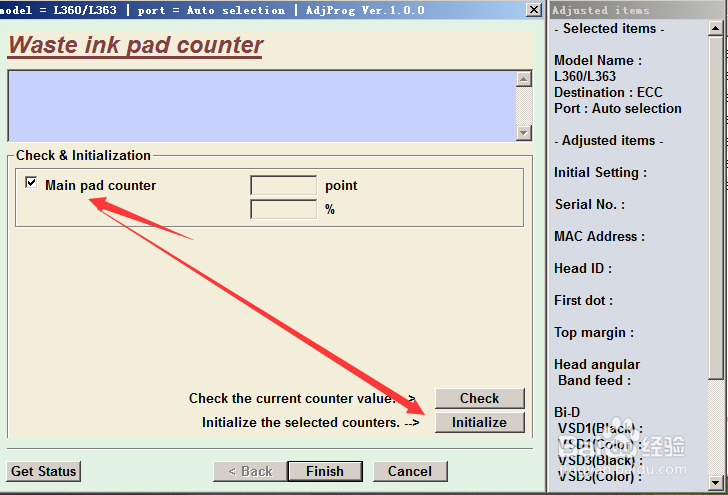Click the 'Bi-D' entry
Viewport: 728px width, 495px height.
pyautogui.click(x=567, y=412)
